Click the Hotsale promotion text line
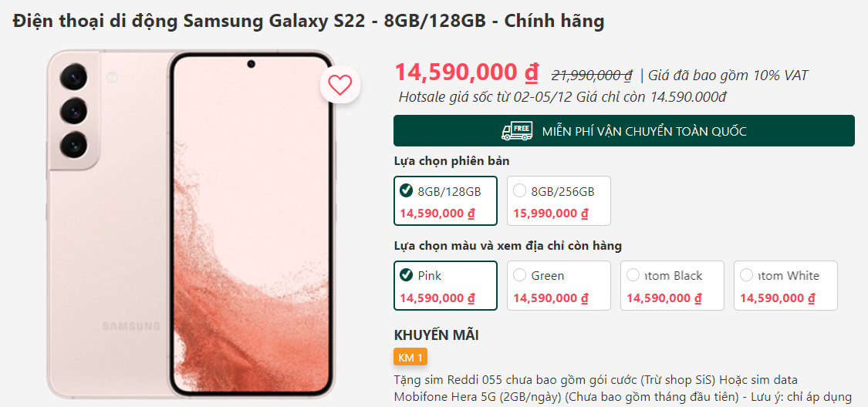 [562, 97]
